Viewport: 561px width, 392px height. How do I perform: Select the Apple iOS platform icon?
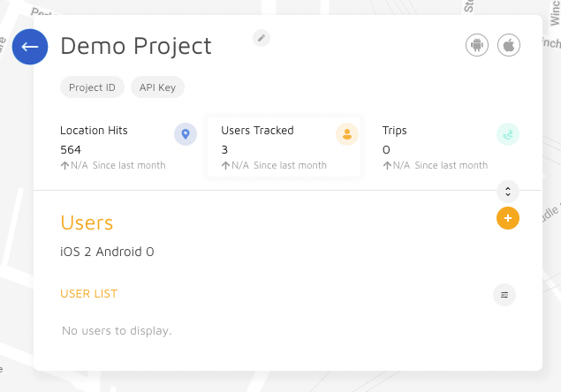tap(509, 45)
